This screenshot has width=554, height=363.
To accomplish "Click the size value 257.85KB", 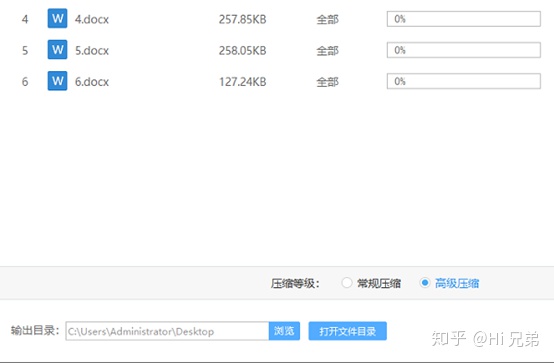I will [x=242, y=19].
